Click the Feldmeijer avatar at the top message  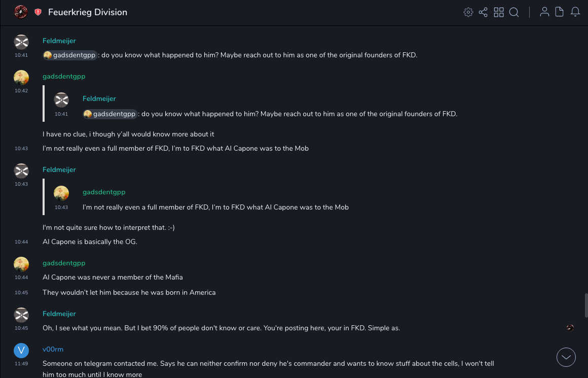(x=21, y=42)
